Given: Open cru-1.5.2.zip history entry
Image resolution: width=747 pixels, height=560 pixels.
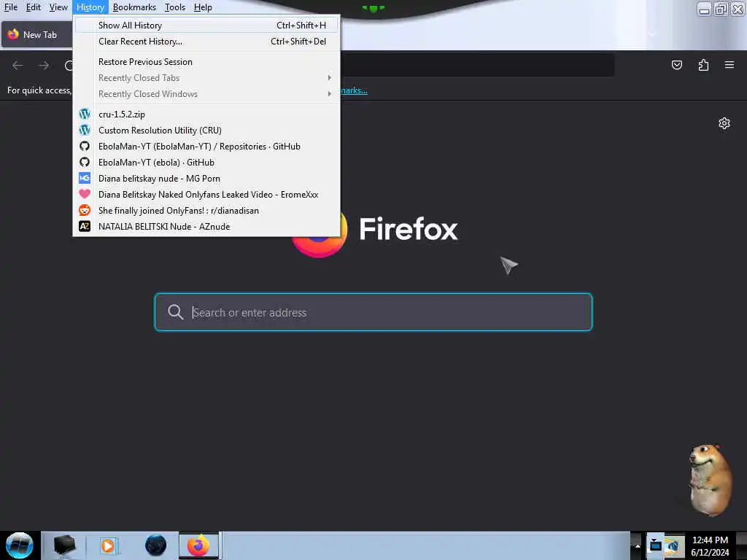Looking at the screenshot, I should point(206,114).
